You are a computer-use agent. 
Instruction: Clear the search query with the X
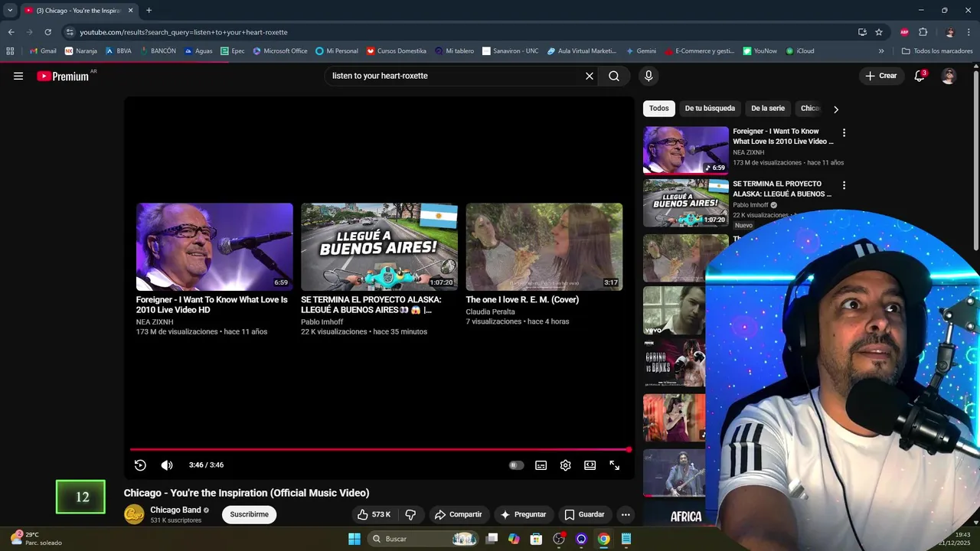tap(590, 76)
